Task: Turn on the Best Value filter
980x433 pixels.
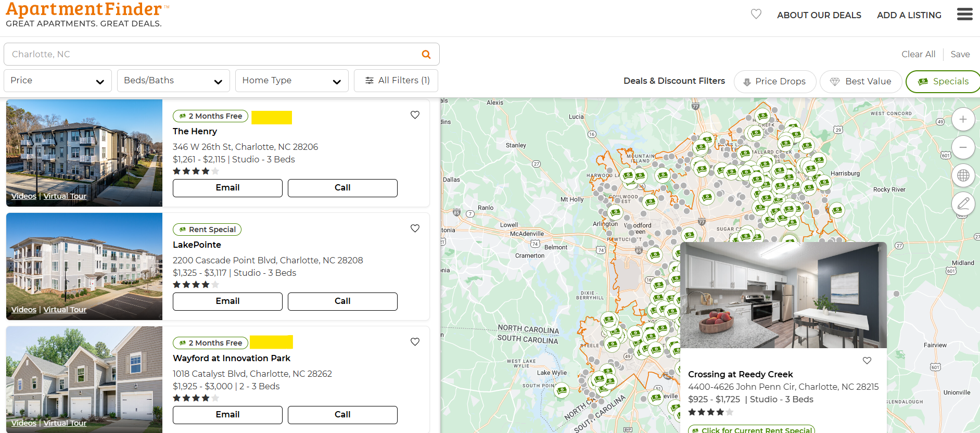Action: [x=860, y=82]
